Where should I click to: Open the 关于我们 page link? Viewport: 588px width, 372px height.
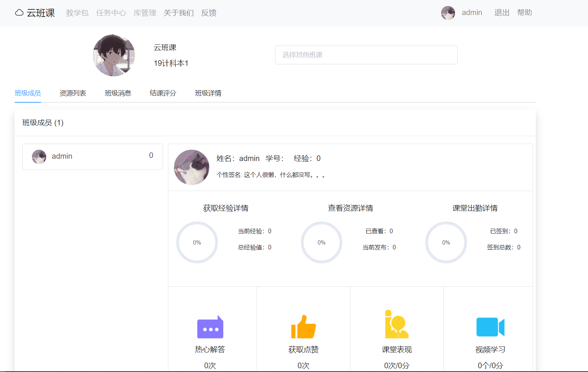click(x=179, y=13)
